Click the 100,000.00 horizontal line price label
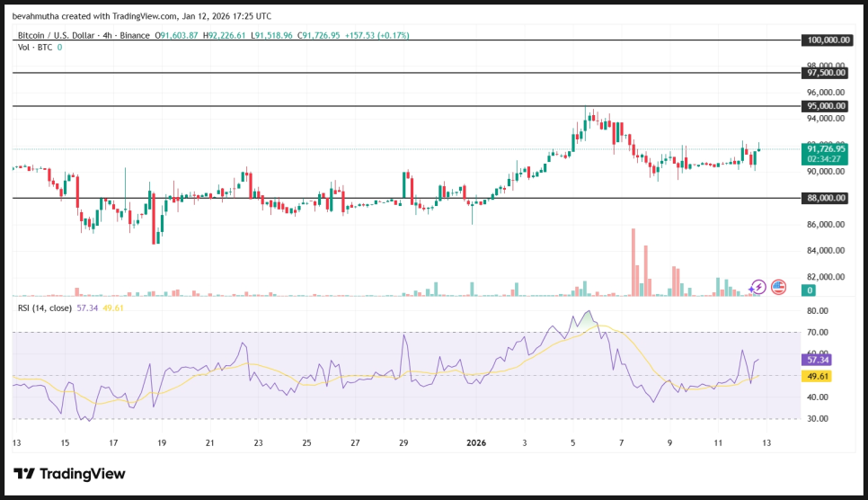 [826, 40]
